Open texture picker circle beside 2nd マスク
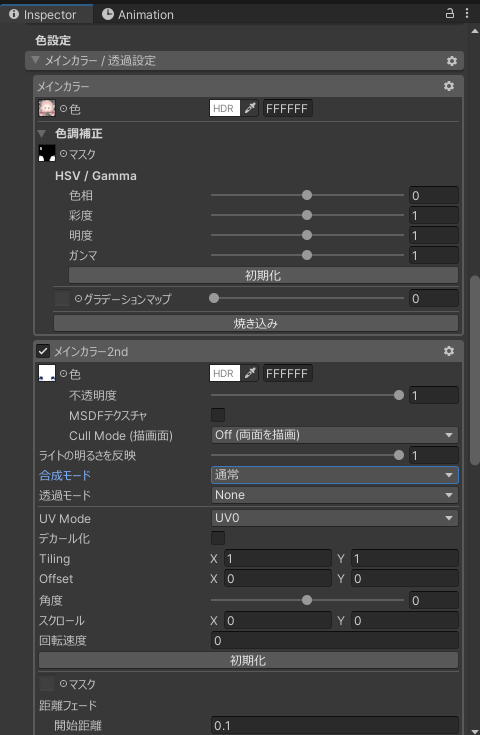Viewport: 480px width, 735px height. click(63, 684)
